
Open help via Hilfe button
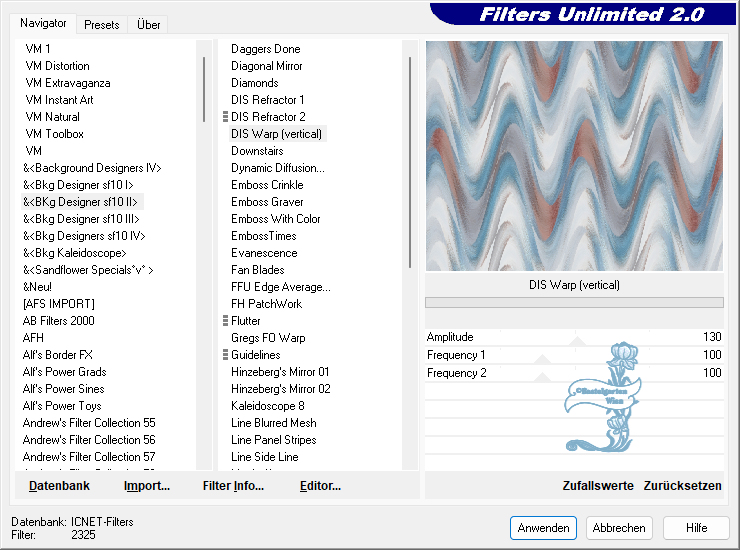696,528
